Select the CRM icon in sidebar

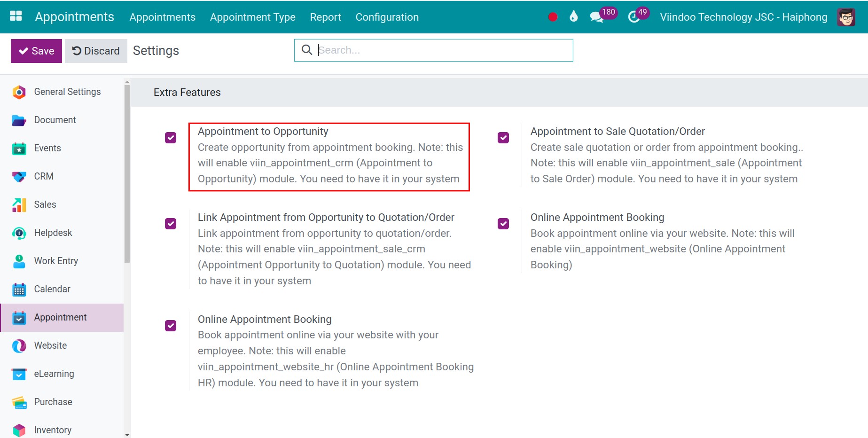click(19, 177)
